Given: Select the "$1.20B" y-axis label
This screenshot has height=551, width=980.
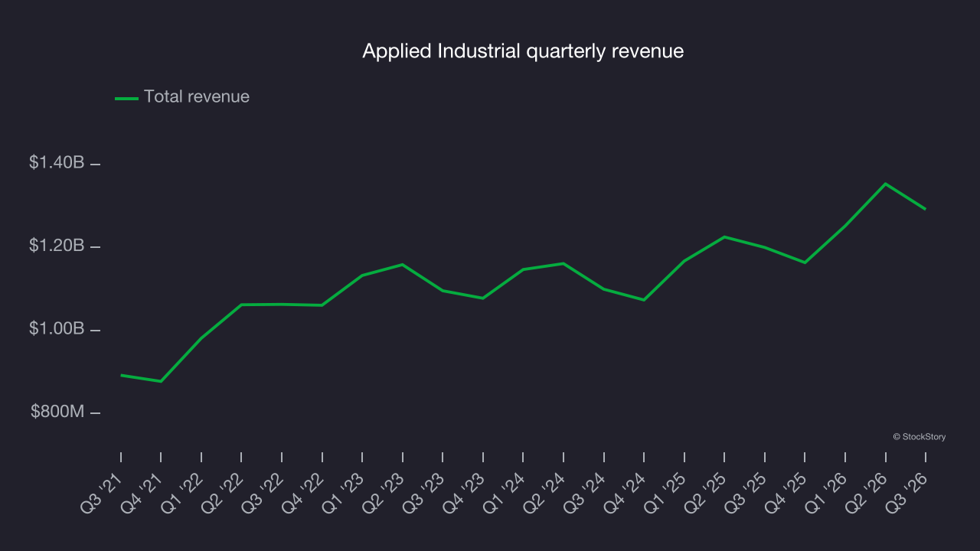Looking at the screenshot, I should (x=57, y=246).
